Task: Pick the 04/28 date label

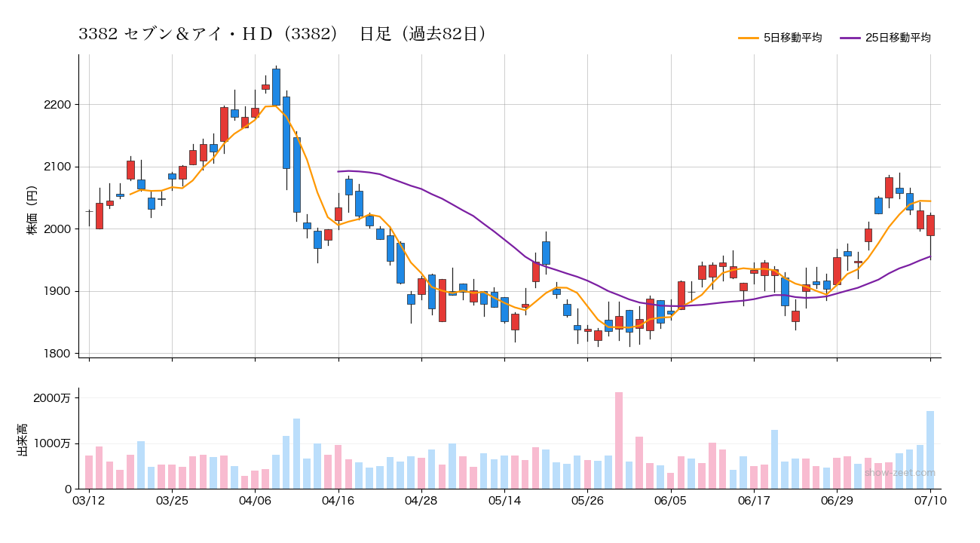Action: click(421, 501)
